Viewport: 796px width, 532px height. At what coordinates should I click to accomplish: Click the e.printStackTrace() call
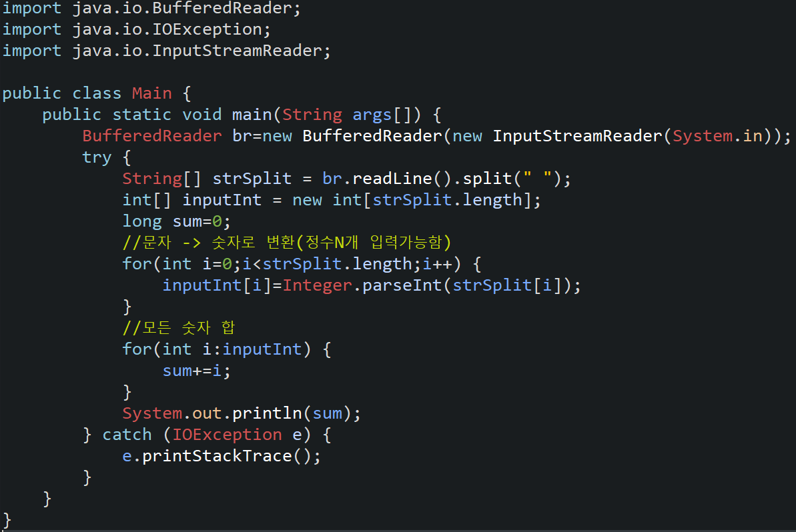coord(222,457)
